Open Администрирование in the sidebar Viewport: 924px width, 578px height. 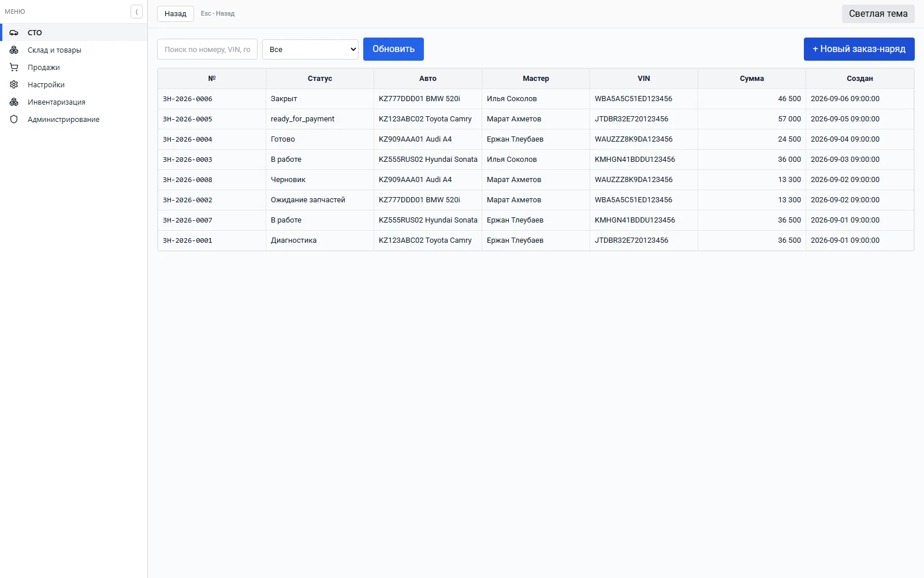[74, 119]
